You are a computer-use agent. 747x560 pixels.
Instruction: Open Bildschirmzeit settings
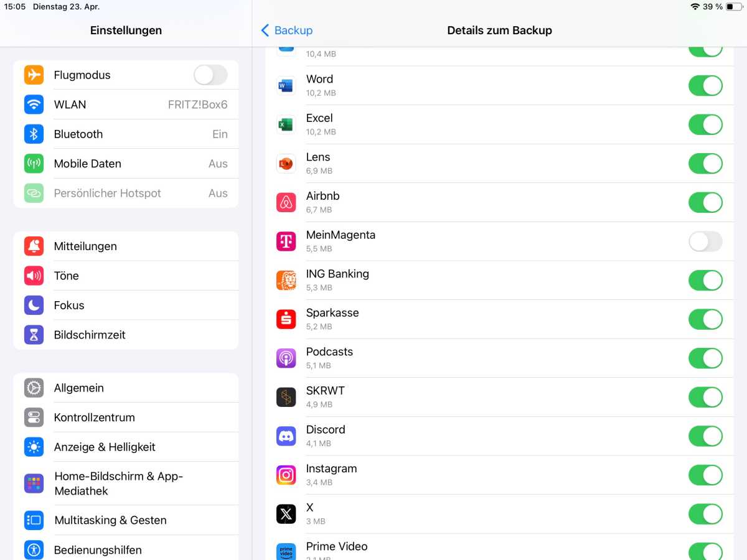tap(126, 335)
